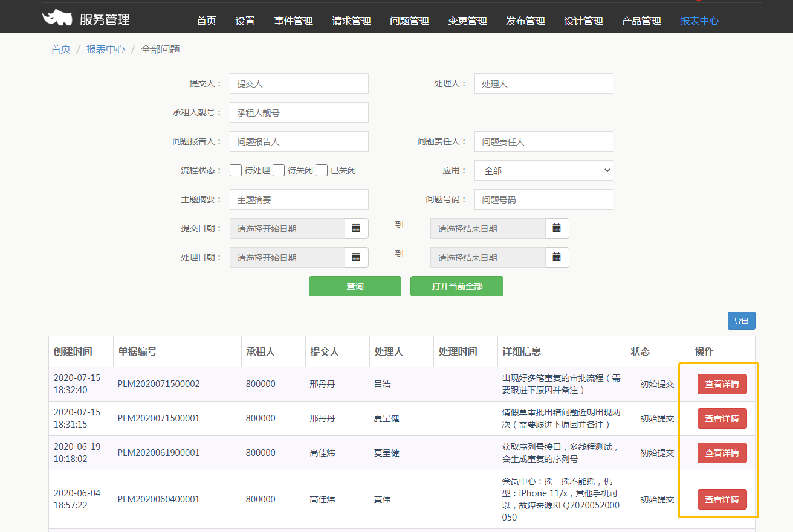Click timestamp 2020-07-15 18:31:15

tap(77, 418)
